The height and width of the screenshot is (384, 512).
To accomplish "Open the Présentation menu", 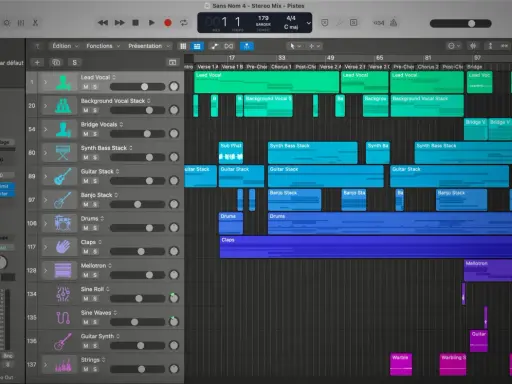I will (x=149, y=46).
